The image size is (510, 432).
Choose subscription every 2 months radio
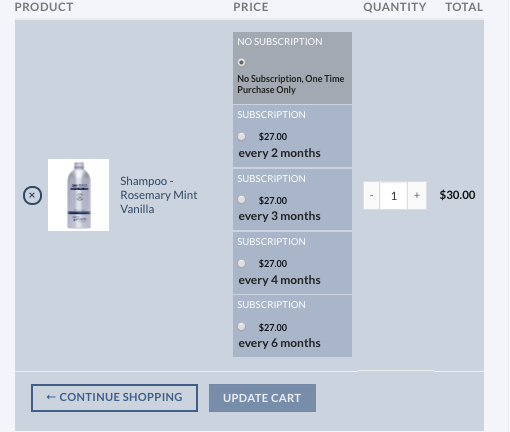pyautogui.click(x=241, y=136)
